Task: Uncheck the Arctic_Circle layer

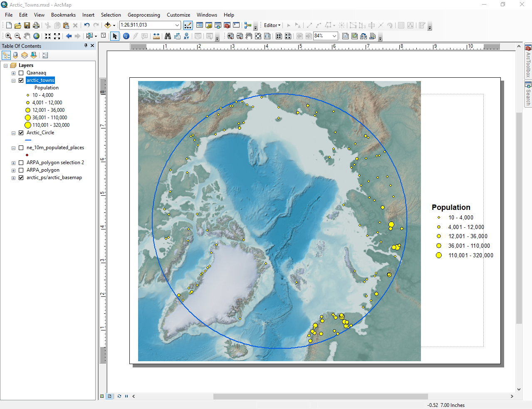Action: coord(21,133)
